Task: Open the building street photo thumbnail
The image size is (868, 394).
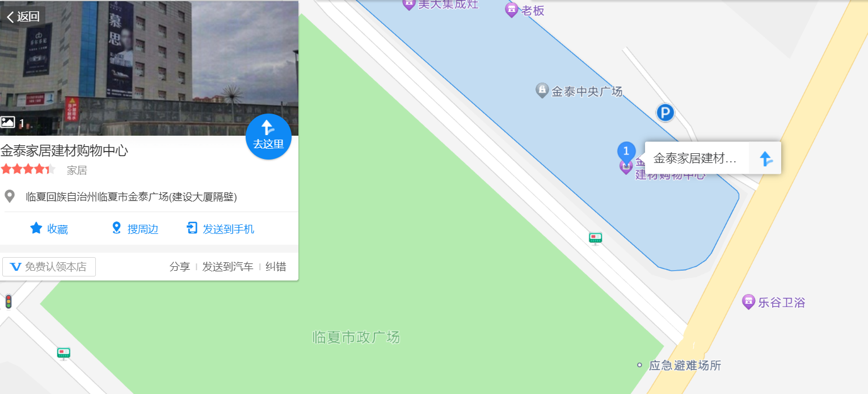Action: click(x=149, y=68)
